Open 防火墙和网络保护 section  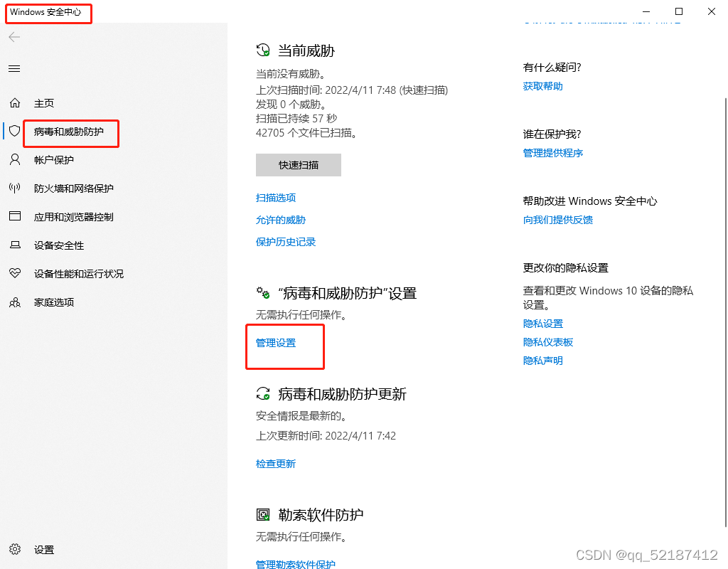[x=74, y=188]
